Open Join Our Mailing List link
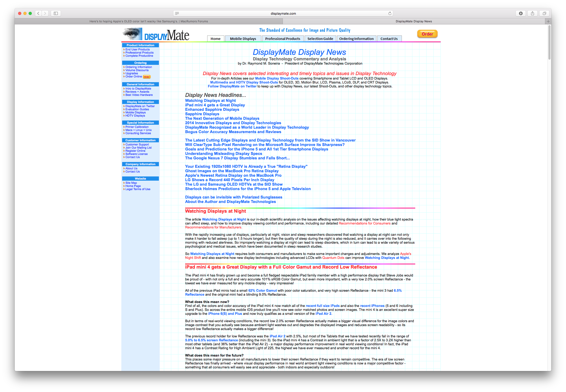The image size is (566, 392). pyautogui.click(x=138, y=148)
